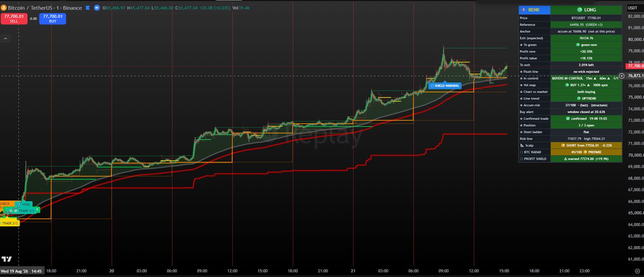
Task: Click the 'confirmed' checkbox in Confirmed trade row
Action: (568, 119)
